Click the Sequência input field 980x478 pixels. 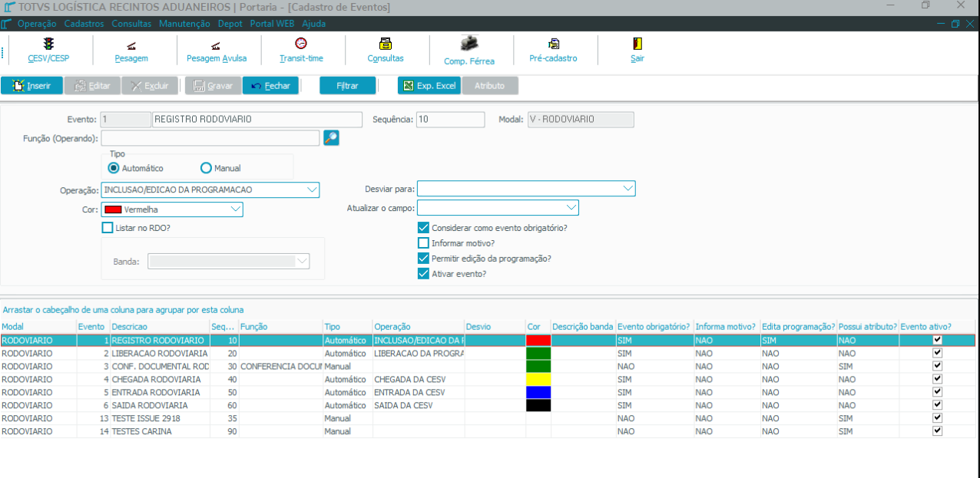pos(450,119)
